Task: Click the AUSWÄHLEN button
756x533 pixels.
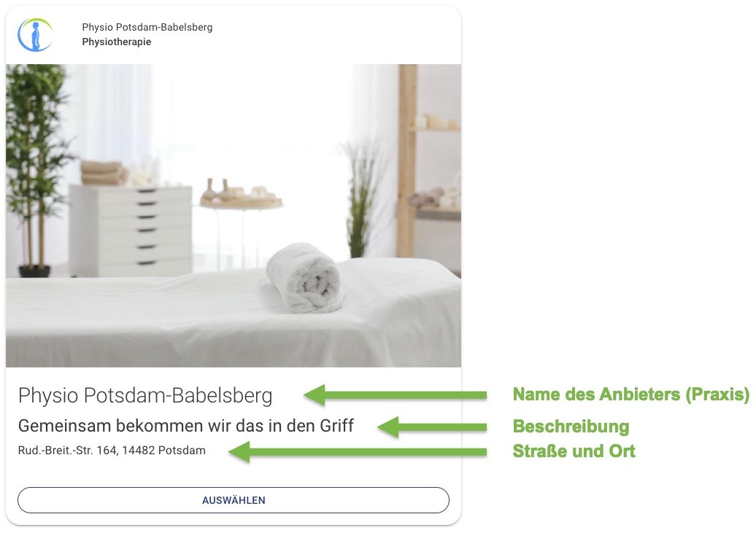Action: tap(234, 500)
